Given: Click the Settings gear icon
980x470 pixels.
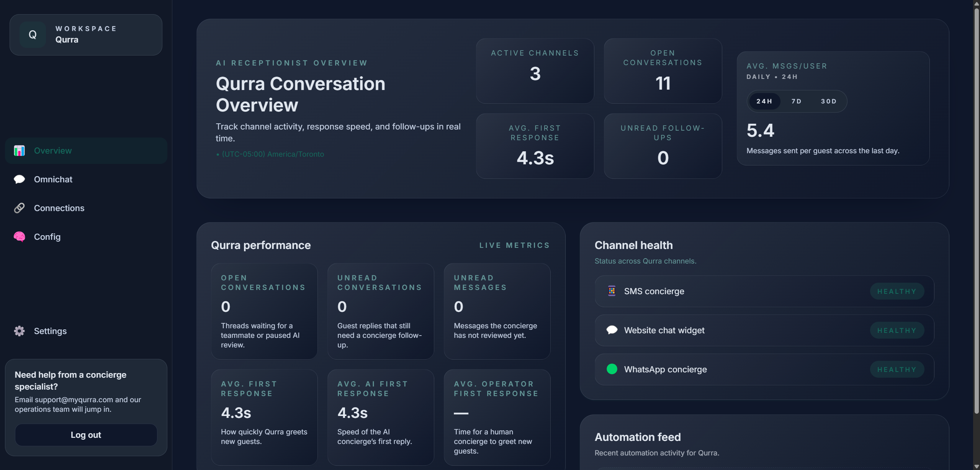Looking at the screenshot, I should (x=19, y=331).
